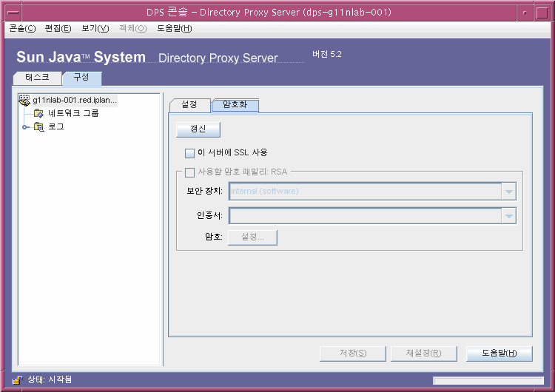Image resolution: width=555 pixels, height=392 pixels.
Task: Minimize the DPS console window
Action: 525,13
